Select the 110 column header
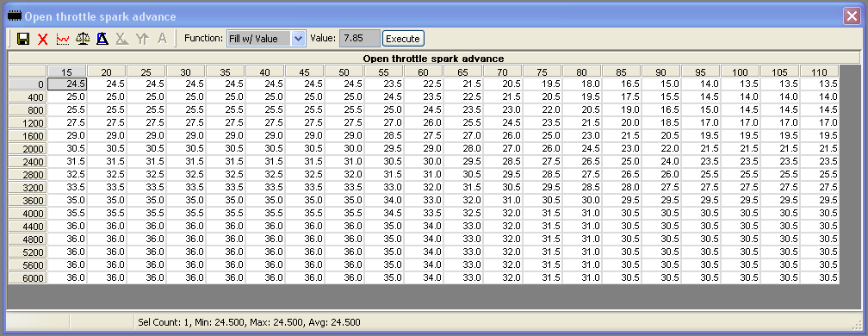Image resolution: width=868 pixels, height=336 pixels. pos(819,72)
